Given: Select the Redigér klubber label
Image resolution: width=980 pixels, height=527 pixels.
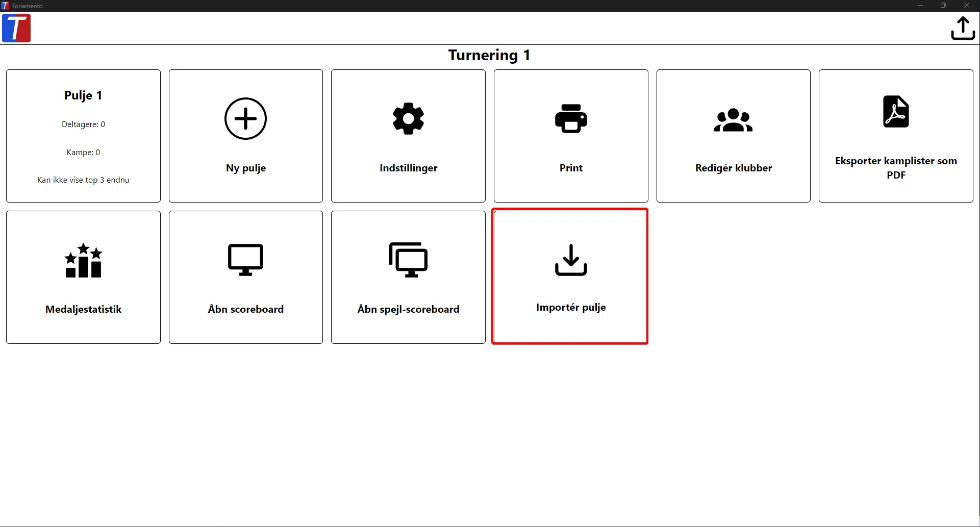Looking at the screenshot, I should pos(733,168).
